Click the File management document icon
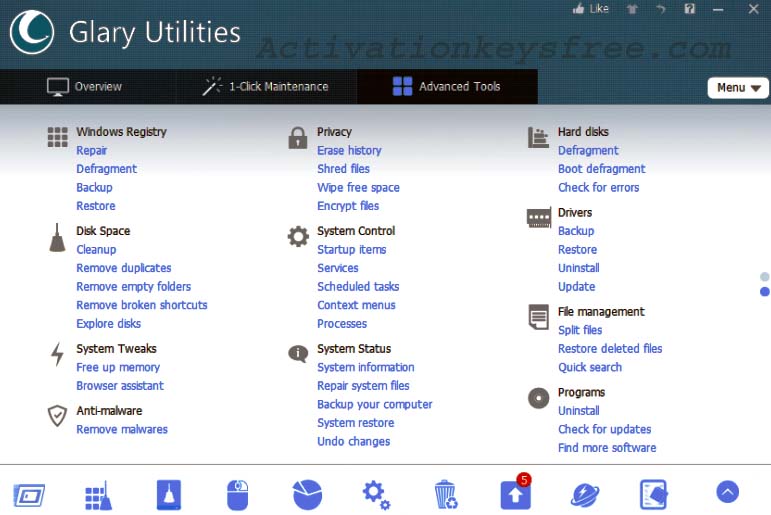This screenshot has height=515, width=771. [538, 317]
